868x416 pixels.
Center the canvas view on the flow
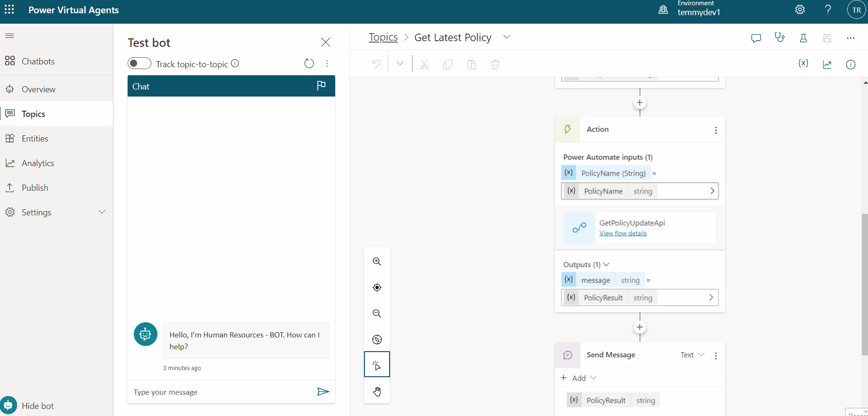tap(377, 287)
